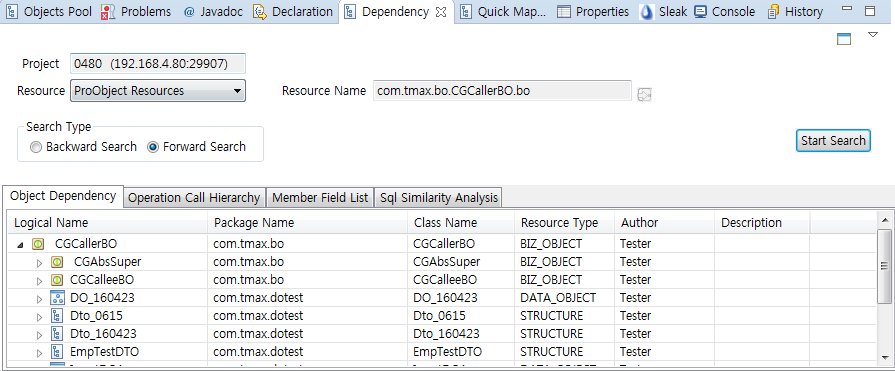
Task: Open the ProObject Resources dropdown
Action: [158, 91]
